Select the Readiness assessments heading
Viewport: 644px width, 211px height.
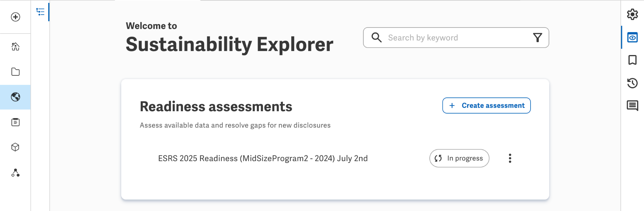point(216,106)
